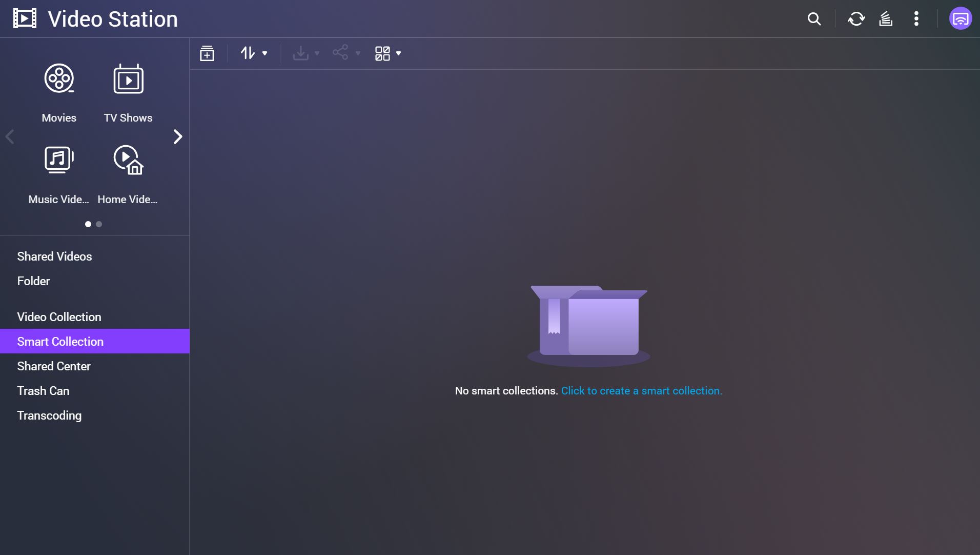Select the second page indicator dot
This screenshot has width=980, height=555.
99,224
